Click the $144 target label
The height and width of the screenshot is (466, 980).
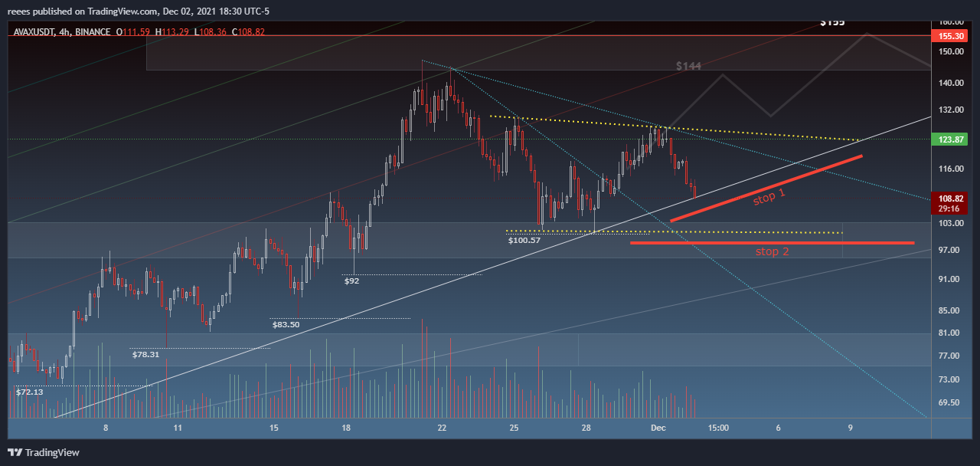click(x=688, y=67)
